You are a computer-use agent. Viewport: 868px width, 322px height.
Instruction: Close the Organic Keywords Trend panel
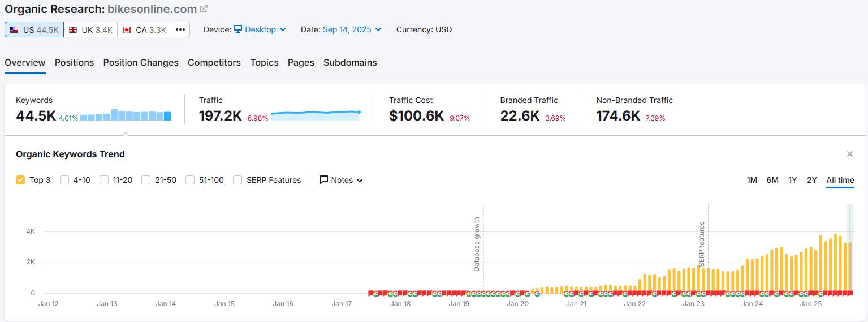coord(849,154)
